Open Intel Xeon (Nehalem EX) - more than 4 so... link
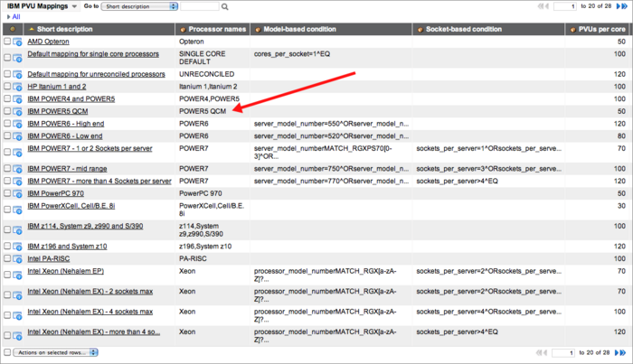Image resolution: width=633 pixels, height=364 pixels. [x=94, y=331]
